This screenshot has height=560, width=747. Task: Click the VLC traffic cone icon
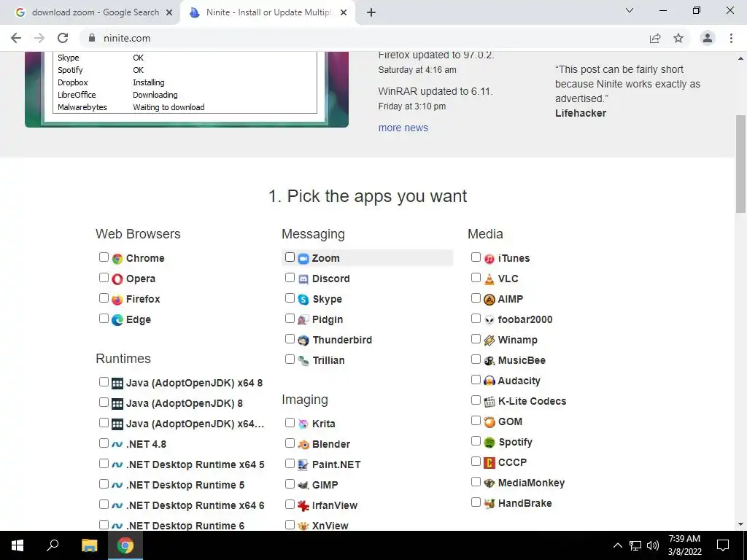click(489, 279)
